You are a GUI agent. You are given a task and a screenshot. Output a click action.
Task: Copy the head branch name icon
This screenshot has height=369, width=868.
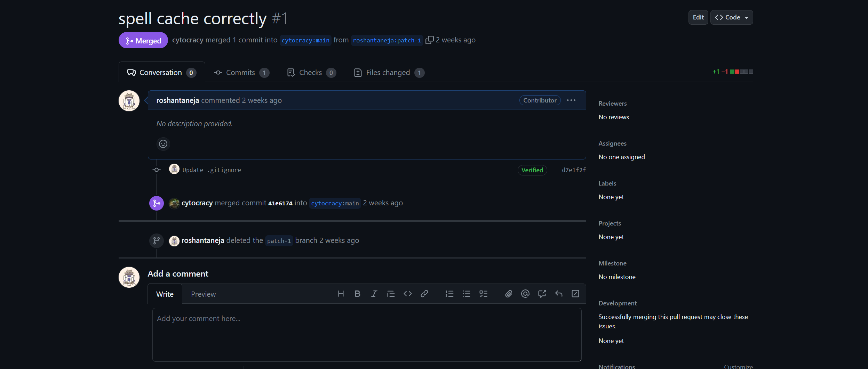click(x=430, y=40)
